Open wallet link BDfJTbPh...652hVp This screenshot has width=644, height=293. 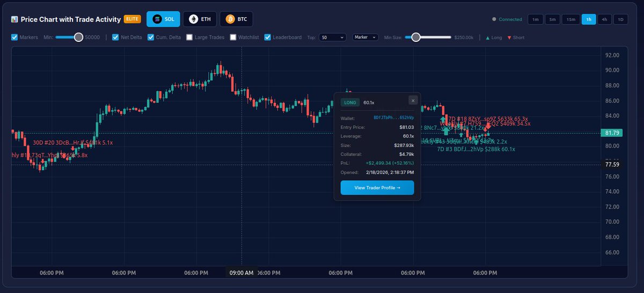coord(393,117)
